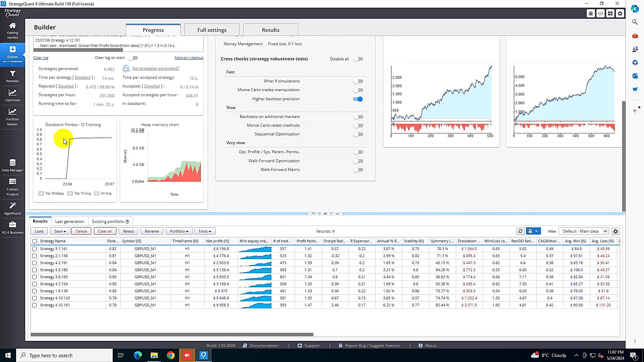Screen dimensions: 644x362
Task: Open the code editor icon in top toolbar
Action: [600, 13]
